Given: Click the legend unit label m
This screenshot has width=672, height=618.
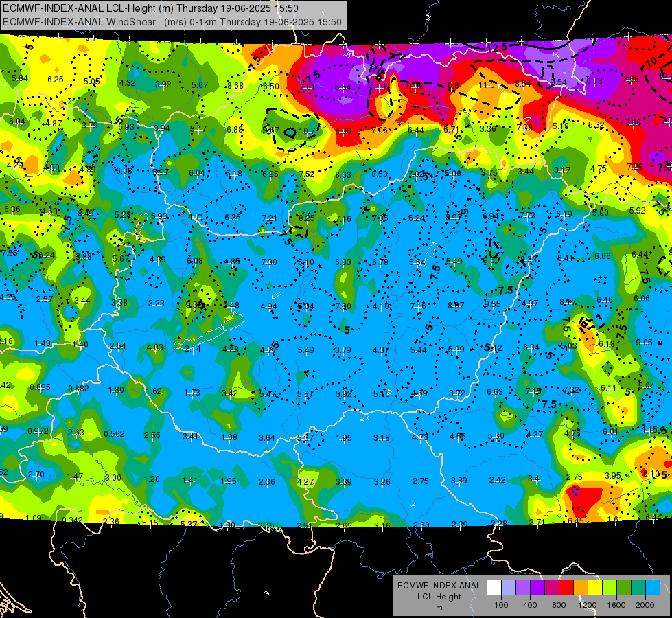Looking at the screenshot, I should (439, 608).
